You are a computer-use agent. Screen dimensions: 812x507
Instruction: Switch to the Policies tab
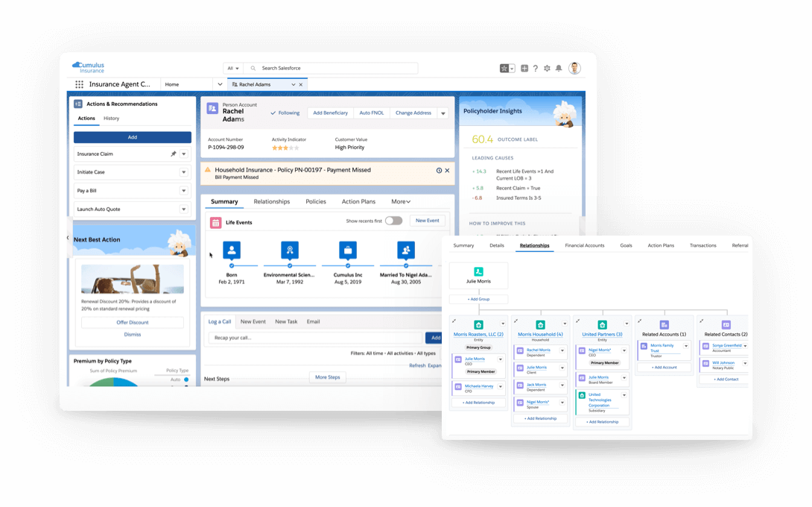click(x=316, y=201)
